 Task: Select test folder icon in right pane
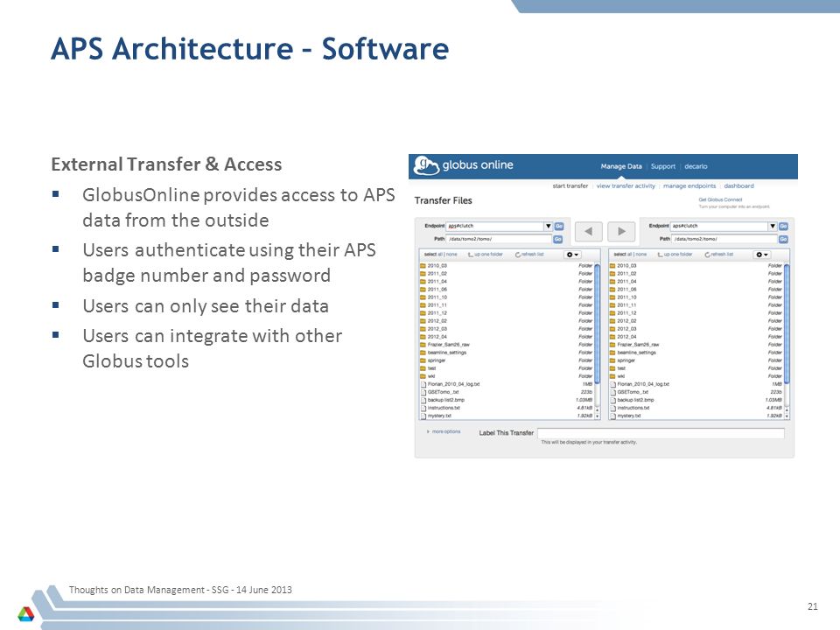pos(612,368)
